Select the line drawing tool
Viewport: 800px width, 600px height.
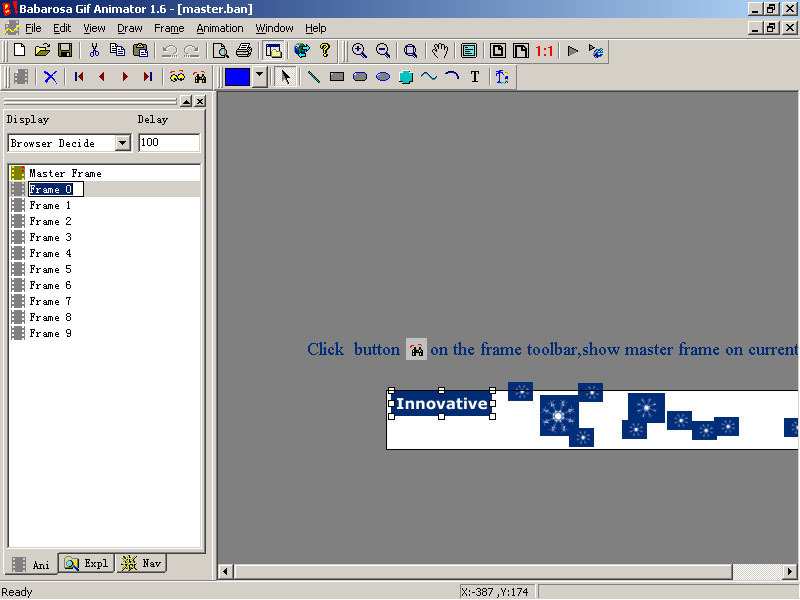(313, 77)
